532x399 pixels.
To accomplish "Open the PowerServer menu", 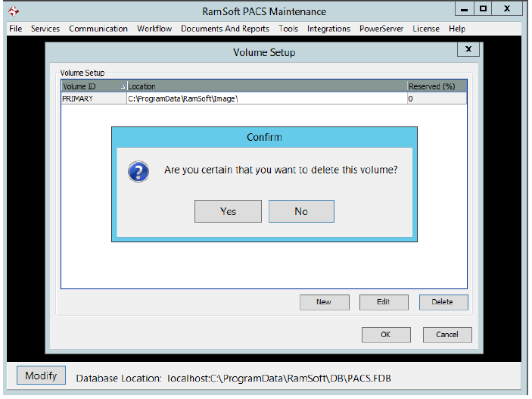I will point(381,29).
